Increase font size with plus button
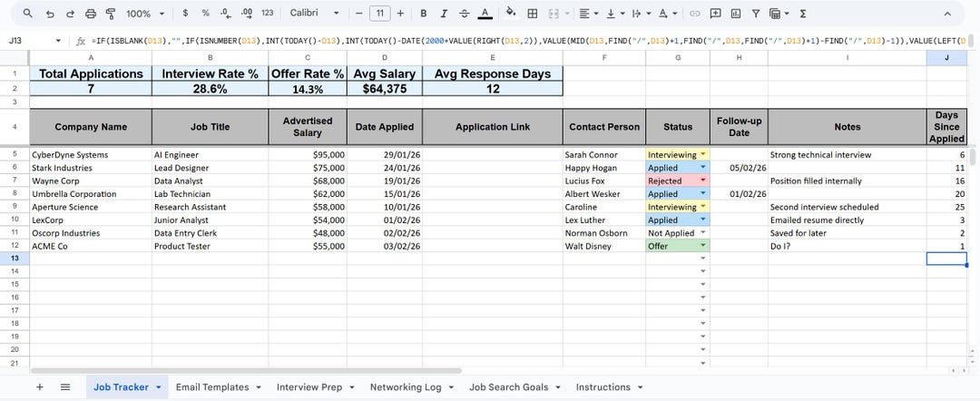This screenshot has height=401, width=980. coord(401,13)
